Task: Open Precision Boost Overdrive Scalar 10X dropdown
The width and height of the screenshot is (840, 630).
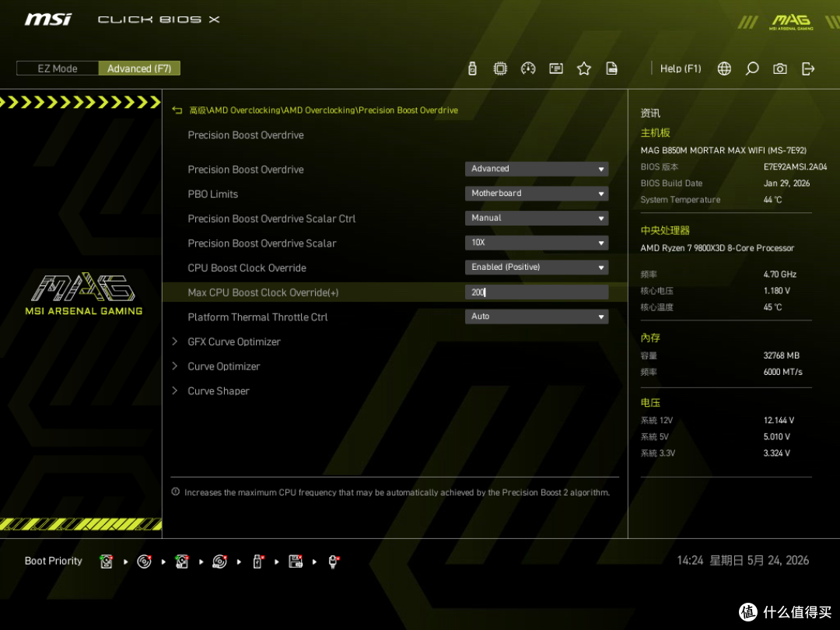Action: (x=537, y=243)
